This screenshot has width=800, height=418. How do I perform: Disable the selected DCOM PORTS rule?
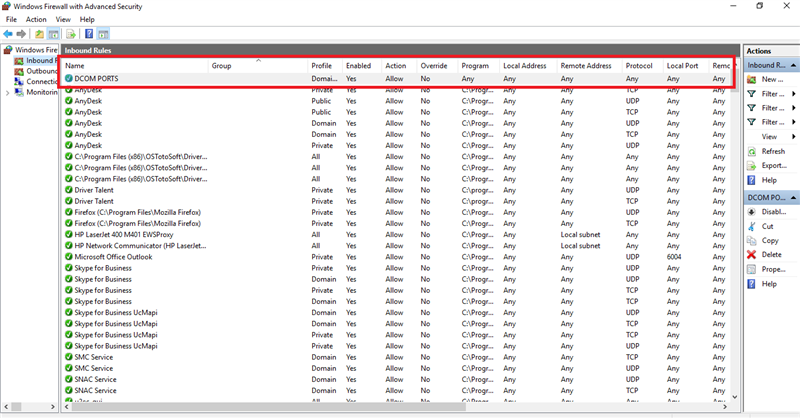pos(772,212)
